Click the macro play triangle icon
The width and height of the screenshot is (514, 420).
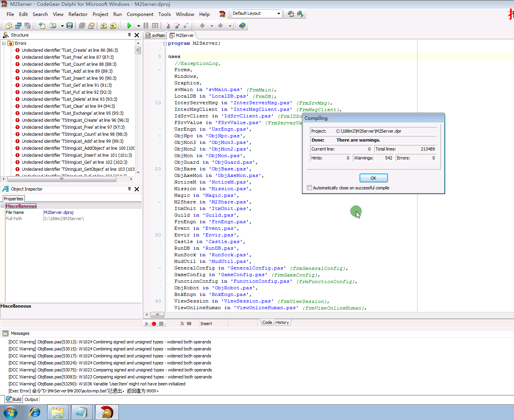coord(147,324)
